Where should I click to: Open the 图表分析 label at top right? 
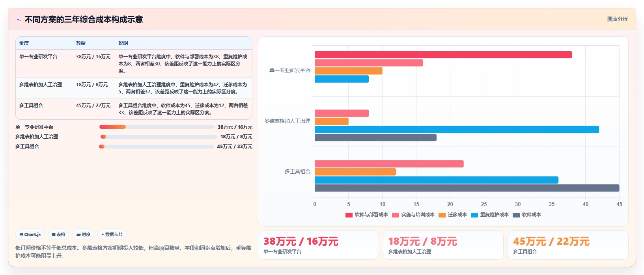(617, 19)
